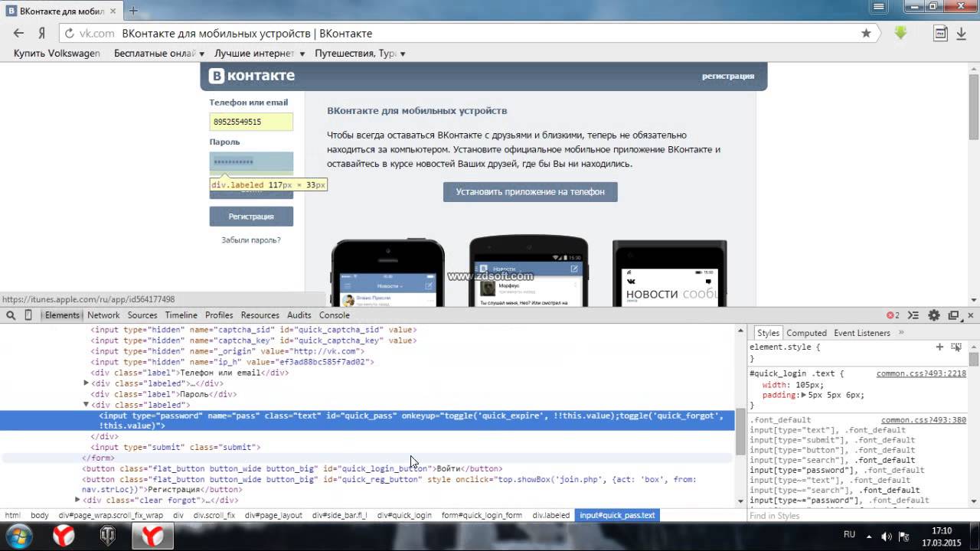980x551 pixels.
Task: Open a new browser tab
Action: tap(133, 11)
